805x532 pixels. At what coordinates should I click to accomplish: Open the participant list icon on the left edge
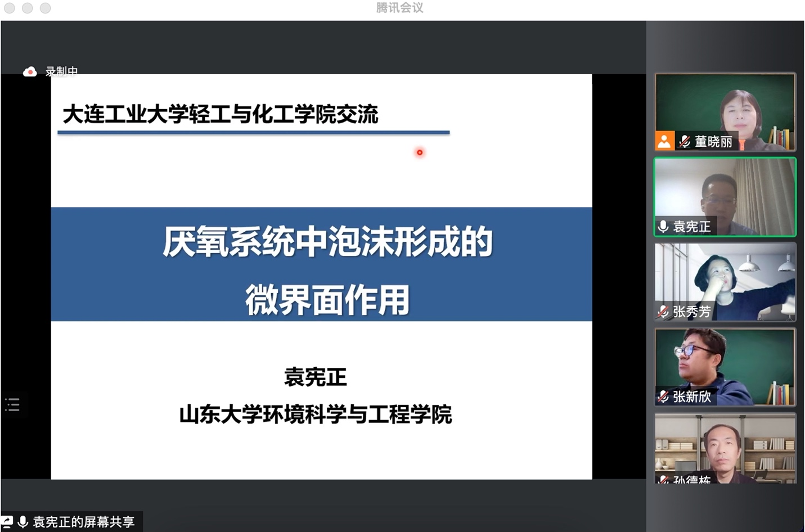(12, 404)
